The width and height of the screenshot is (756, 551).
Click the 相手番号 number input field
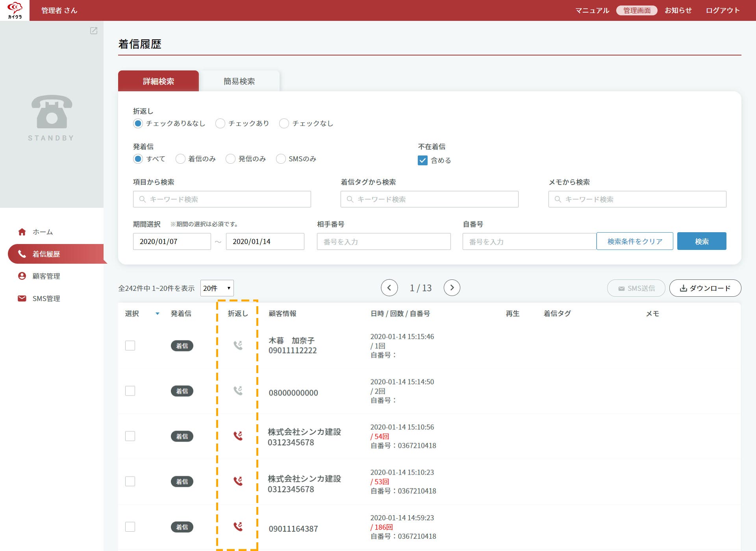pyautogui.click(x=384, y=242)
